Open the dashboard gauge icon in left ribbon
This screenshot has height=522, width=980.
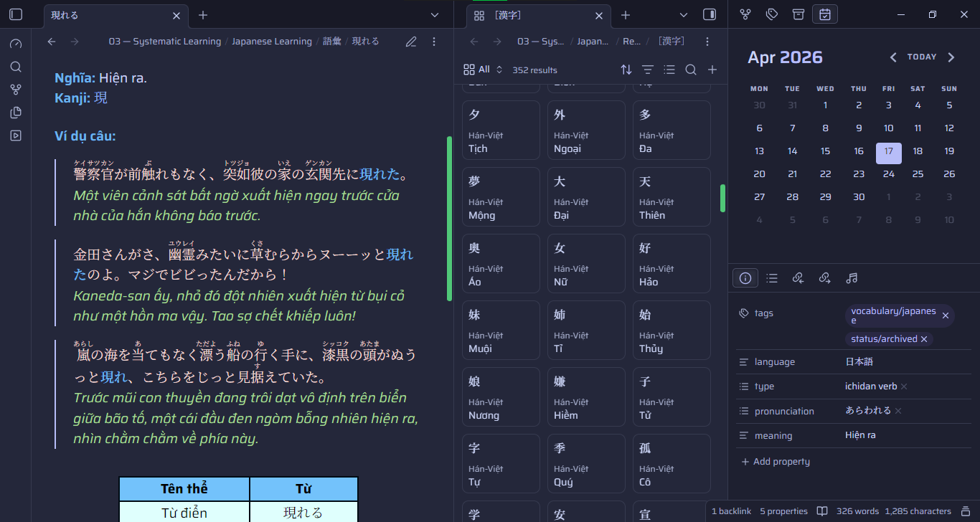tap(16, 44)
